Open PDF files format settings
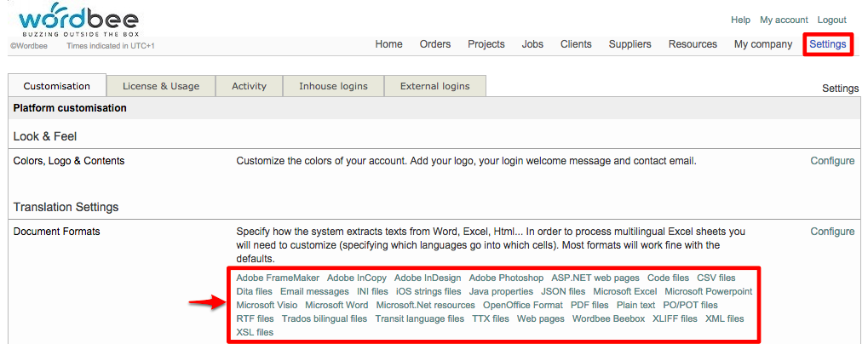 click(589, 305)
